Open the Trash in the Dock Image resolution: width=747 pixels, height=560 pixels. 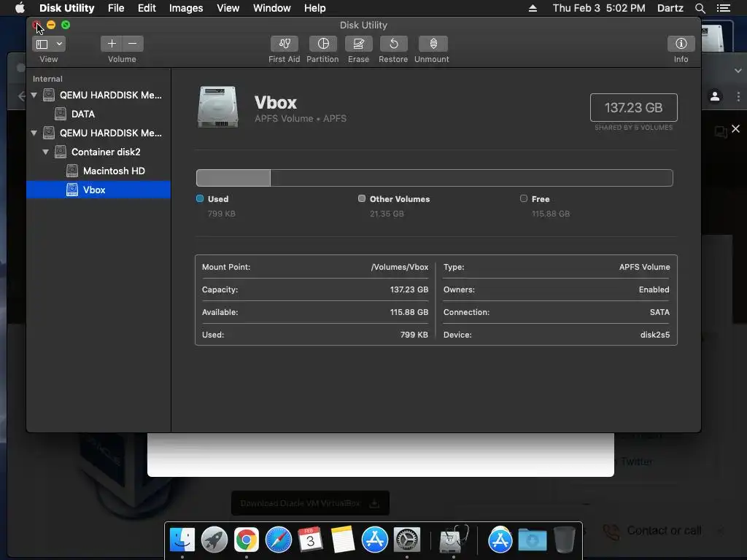click(x=564, y=540)
